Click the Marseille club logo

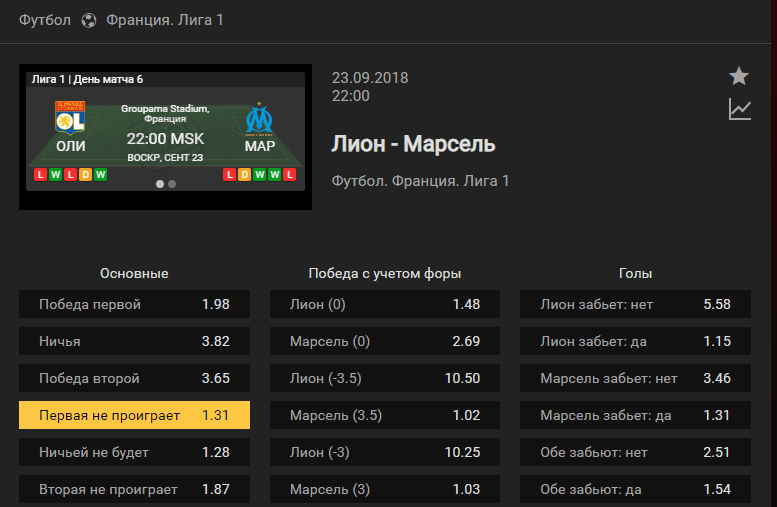pos(259,119)
